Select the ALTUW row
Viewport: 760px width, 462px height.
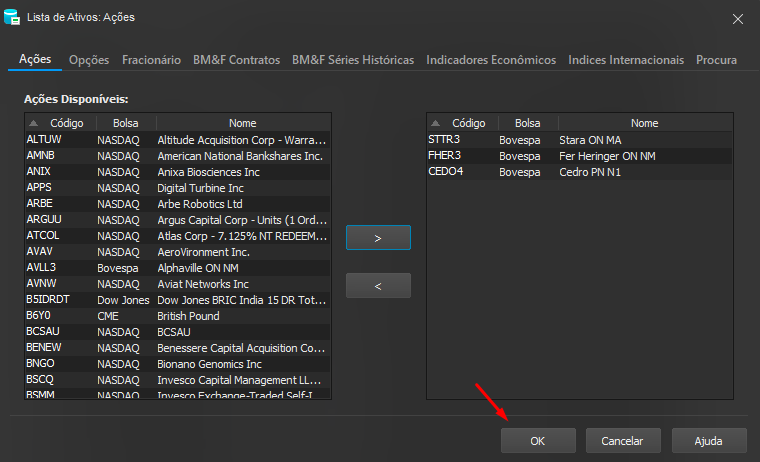coord(178,140)
